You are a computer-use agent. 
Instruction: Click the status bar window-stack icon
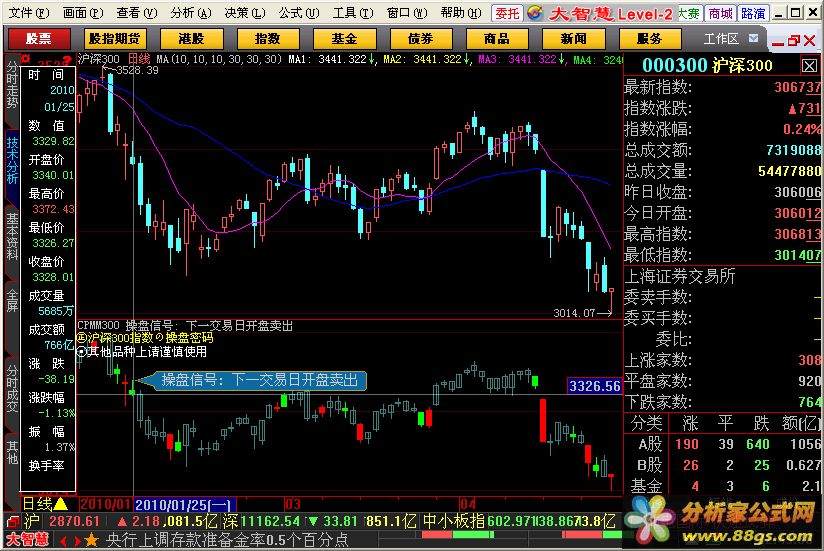point(13,522)
